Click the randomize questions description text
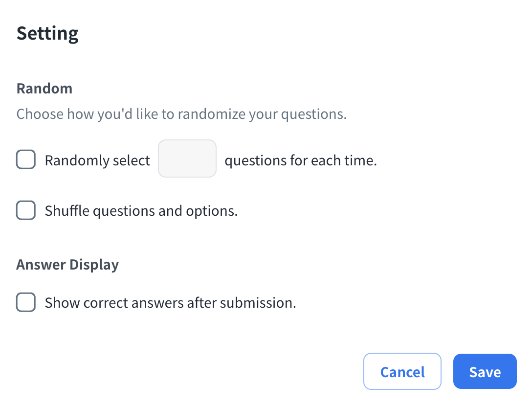Screen dimensions: 532x408 181,114
